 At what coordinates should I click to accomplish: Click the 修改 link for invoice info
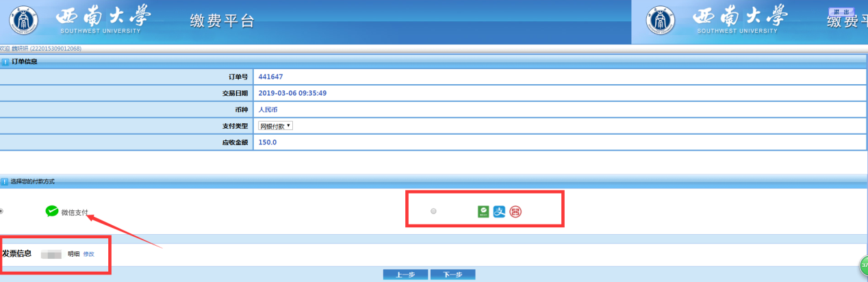pyautogui.click(x=89, y=254)
